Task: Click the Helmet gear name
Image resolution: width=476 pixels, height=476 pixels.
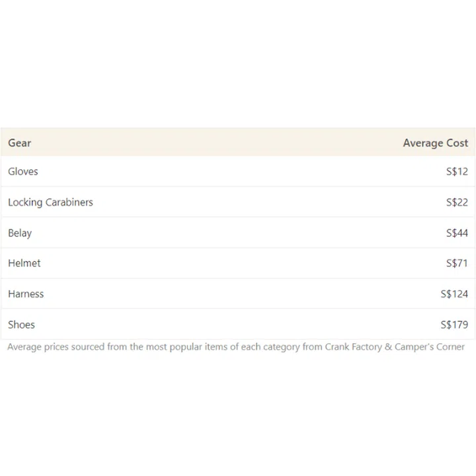Action: tap(24, 263)
